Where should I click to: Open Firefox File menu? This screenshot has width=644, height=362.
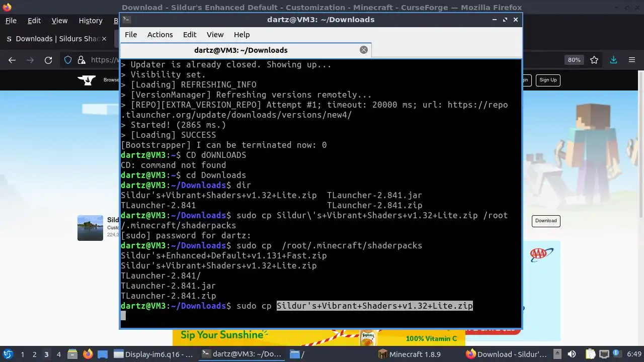point(11,21)
